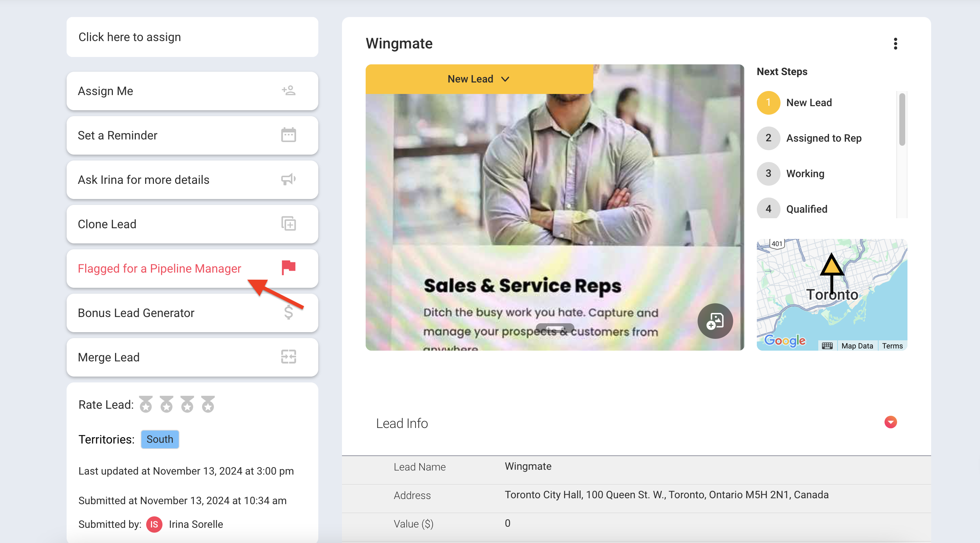Click the Wingmate page title
980x543 pixels.
click(399, 43)
